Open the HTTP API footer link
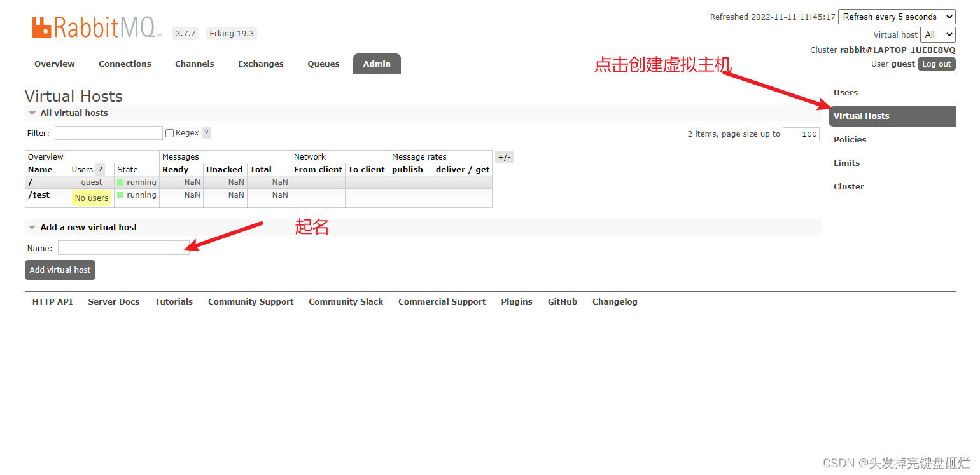The height and width of the screenshot is (475, 980). click(52, 302)
